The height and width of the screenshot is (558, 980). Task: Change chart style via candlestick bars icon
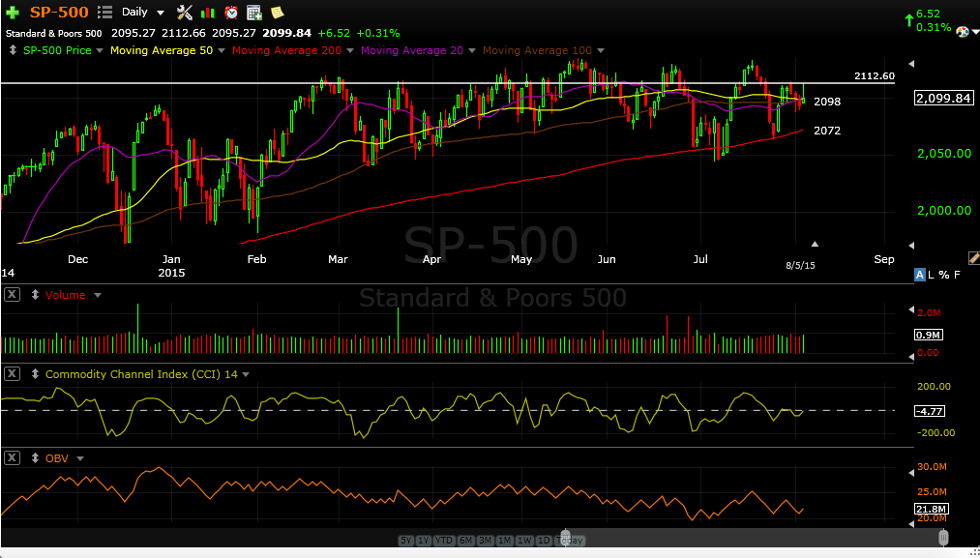(208, 12)
